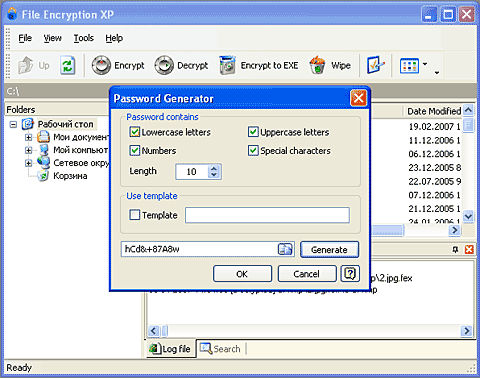Click file list scroll up arrow

point(468,110)
